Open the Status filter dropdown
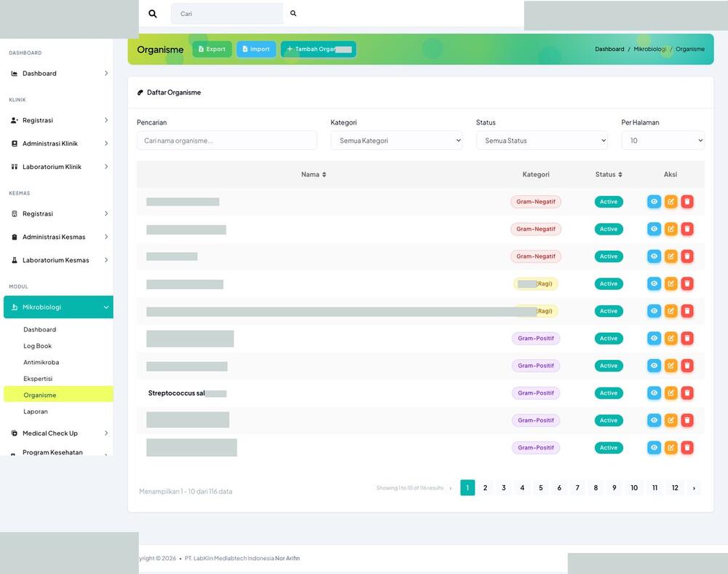 (542, 141)
